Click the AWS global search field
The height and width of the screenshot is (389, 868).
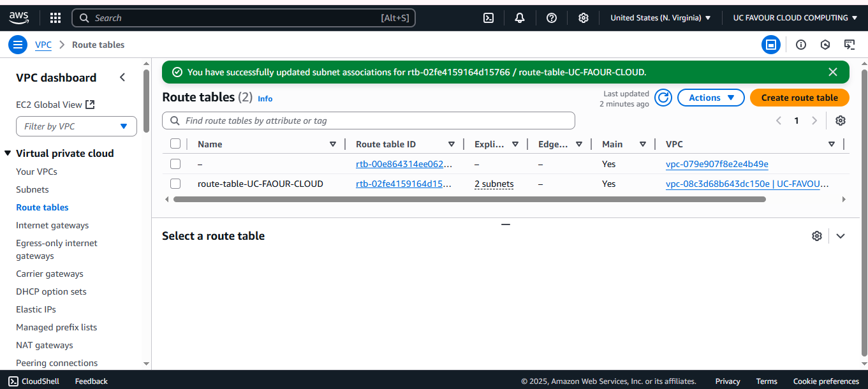click(244, 18)
